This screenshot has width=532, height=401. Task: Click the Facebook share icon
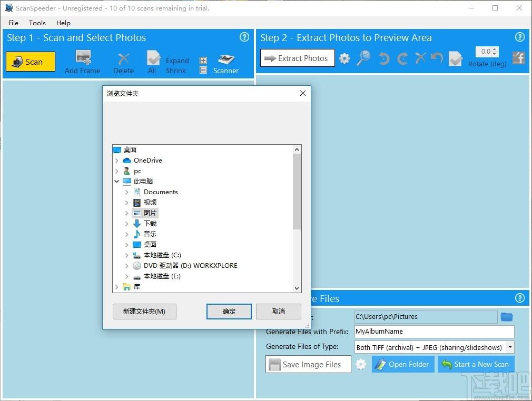coord(518,58)
